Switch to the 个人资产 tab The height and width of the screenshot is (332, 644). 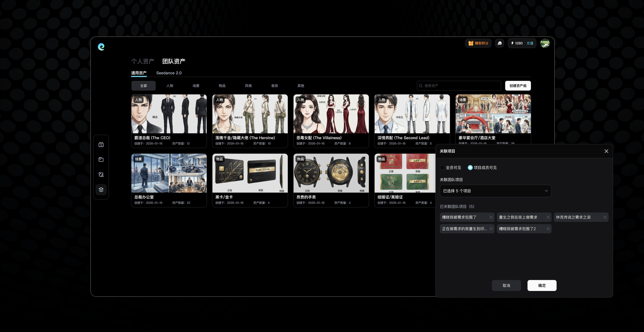point(142,61)
